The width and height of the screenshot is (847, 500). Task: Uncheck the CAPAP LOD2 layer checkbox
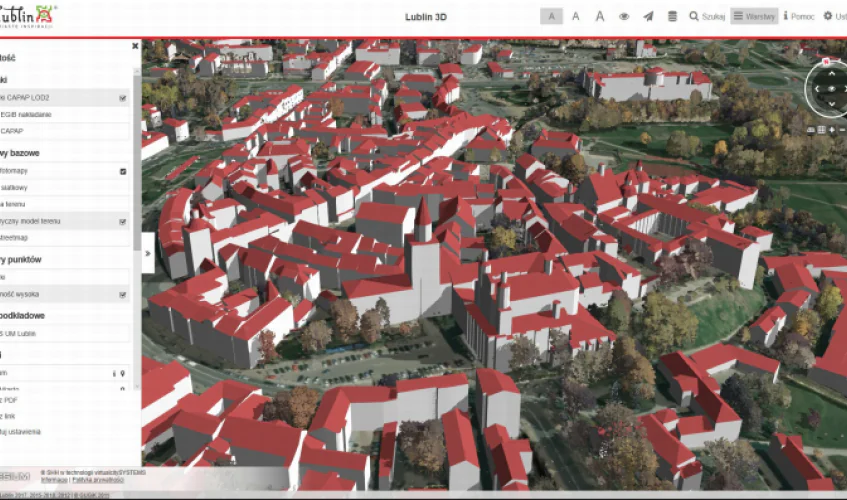pyautogui.click(x=123, y=98)
